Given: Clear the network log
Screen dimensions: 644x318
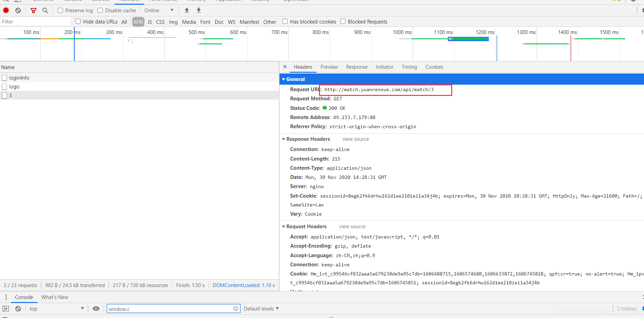Looking at the screenshot, I should 18,10.
